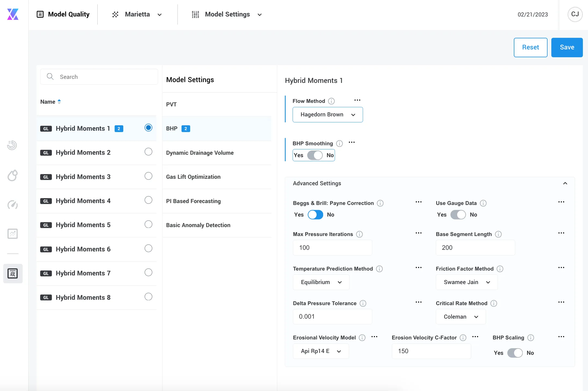Open the spiral history icon in sidebar
588x391 pixels.
[x=12, y=145]
